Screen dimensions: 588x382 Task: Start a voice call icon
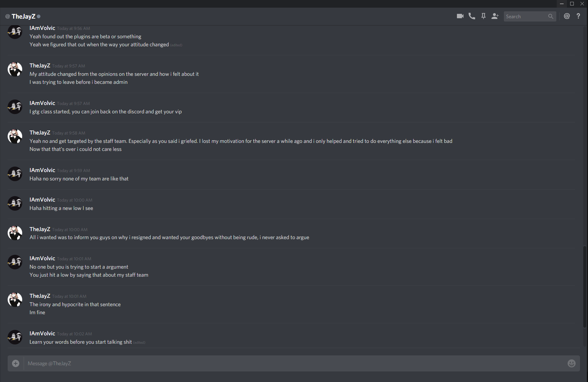point(472,16)
